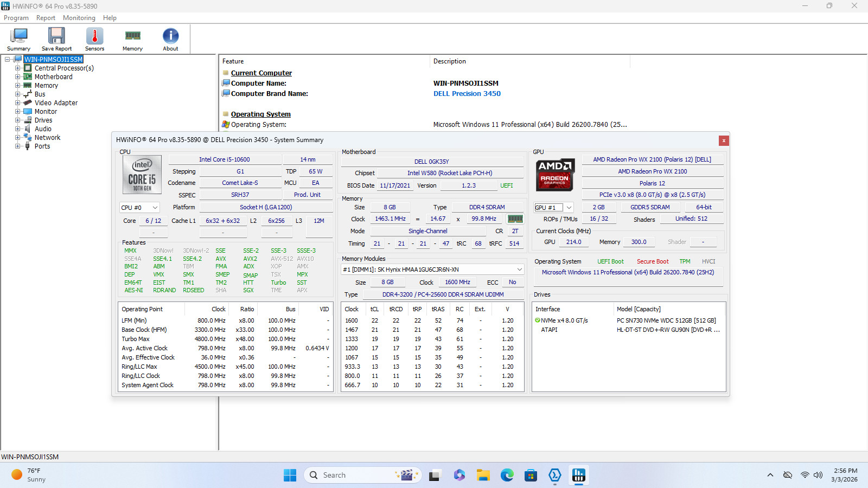Open File Explorer from the taskbar
868x488 pixels.
coord(483,475)
